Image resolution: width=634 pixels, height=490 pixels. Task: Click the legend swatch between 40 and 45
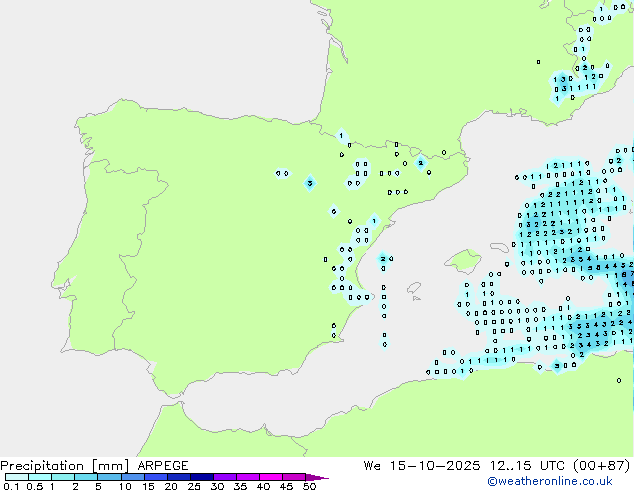point(272,477)
